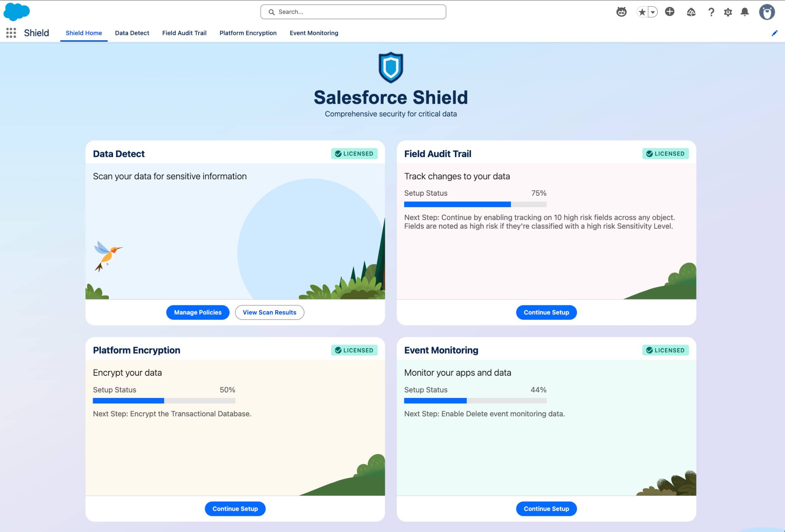785x532 pixels.
Task: Open the Platform Encryption tab
Action: [248, 33]
